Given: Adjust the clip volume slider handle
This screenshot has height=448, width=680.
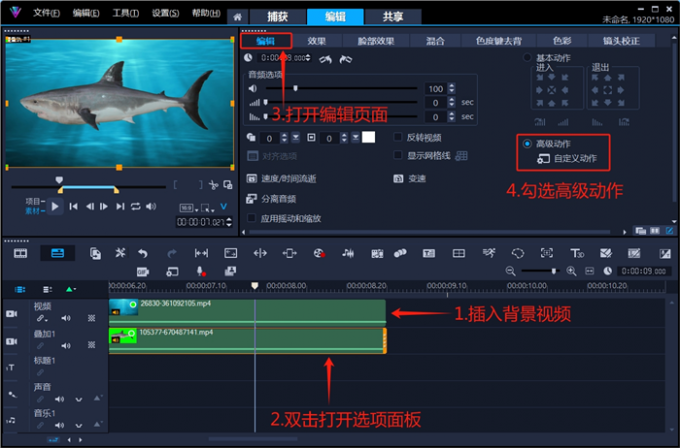Looking at the screenshot, I should (x=295, y=88).
